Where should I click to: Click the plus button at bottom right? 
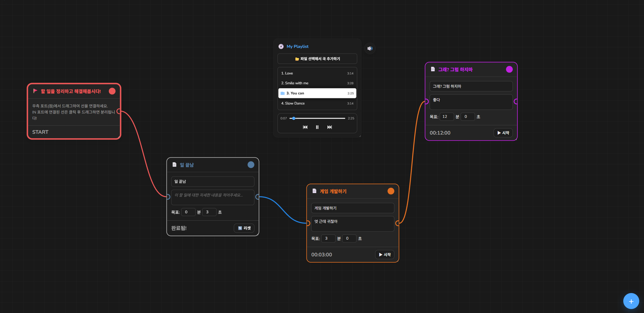(x=631, y=301)
